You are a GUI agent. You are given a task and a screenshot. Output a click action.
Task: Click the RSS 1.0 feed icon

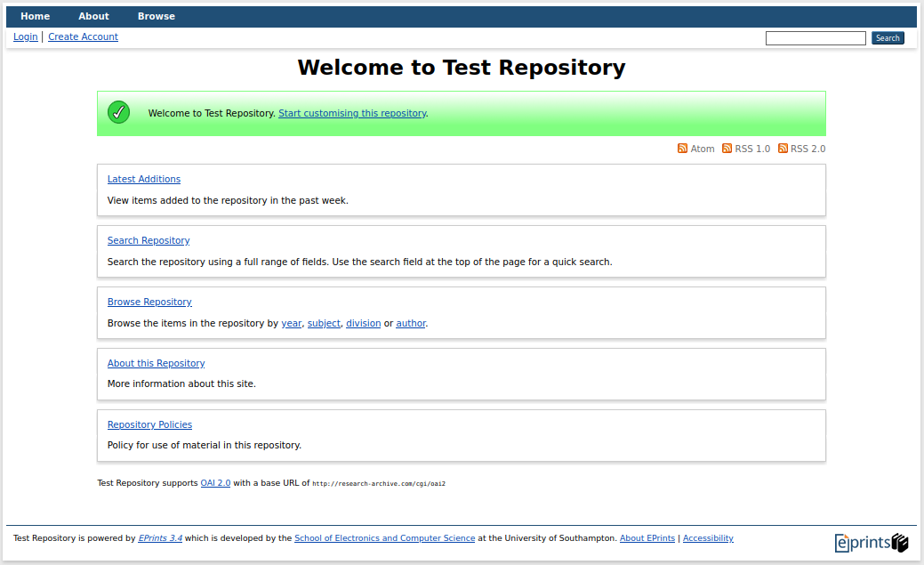pyautogui.click(x=727, y=148)
